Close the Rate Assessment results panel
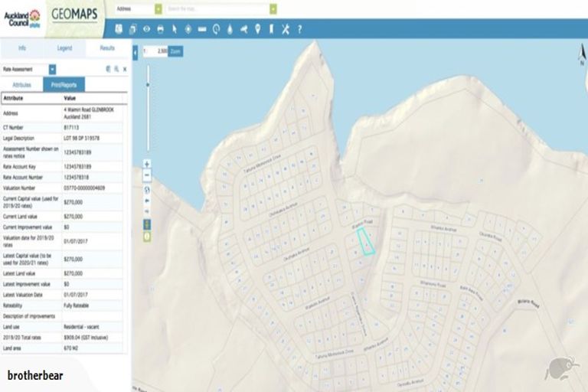The height and width of the screenshot is (392, 588). coord(125,69)
